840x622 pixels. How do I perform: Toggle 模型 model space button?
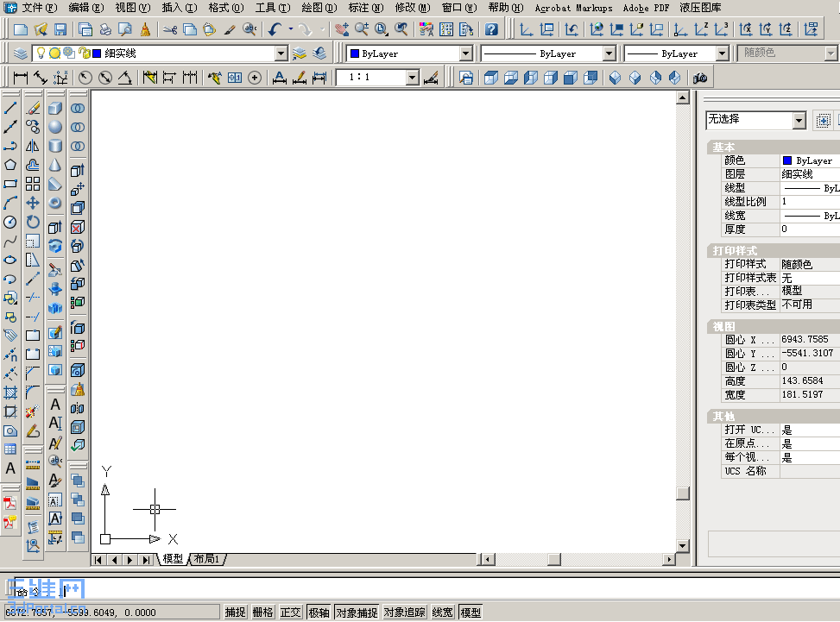[471, 612]
